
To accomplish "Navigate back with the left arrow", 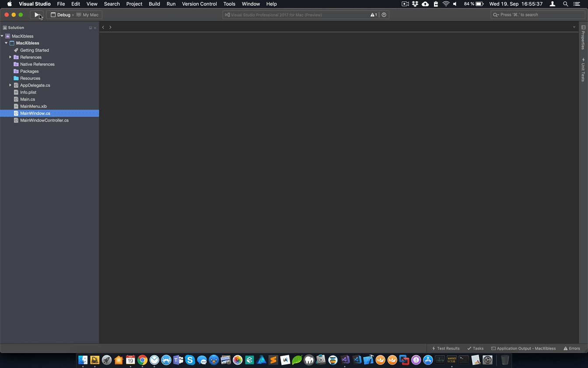I will pos(103,27).
